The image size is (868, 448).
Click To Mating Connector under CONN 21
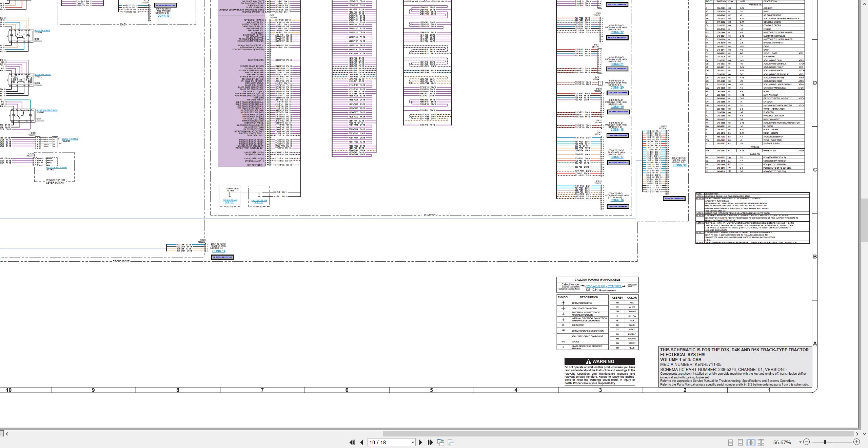617,69
